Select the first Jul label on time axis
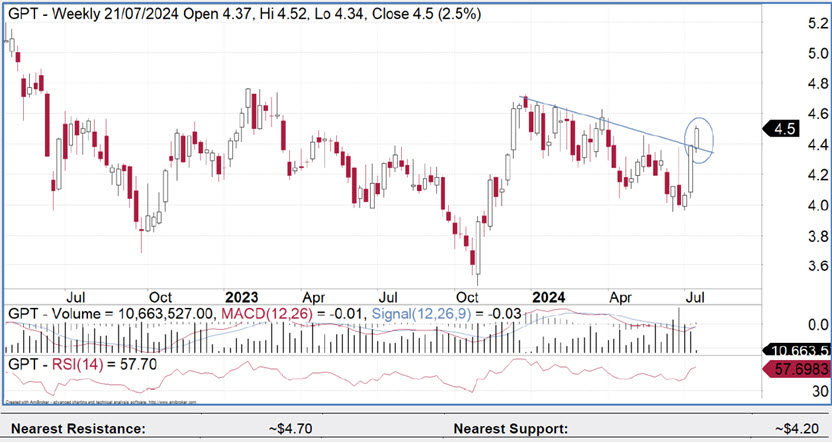This screenshot has height=443, width=832. (x=75, y=297)
